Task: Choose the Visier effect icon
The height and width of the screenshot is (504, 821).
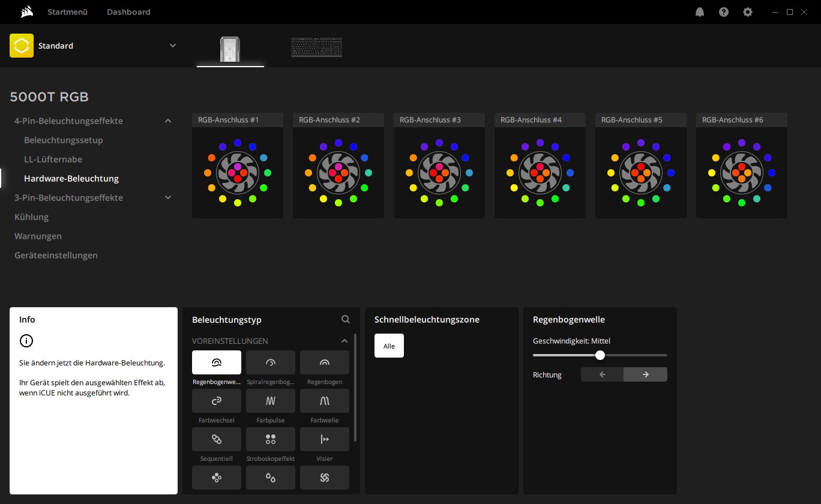Action: (325, 439)
